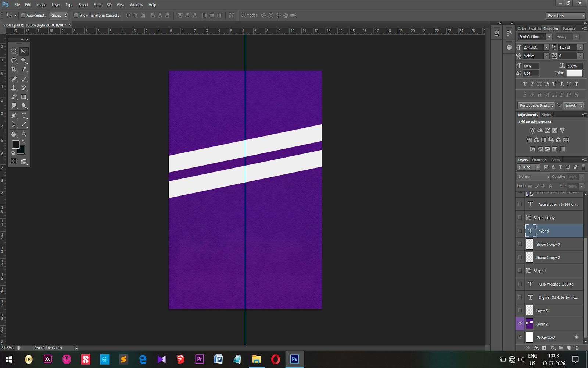Enable the Auto-Select checkbox
Screen dimensions: 588x368
pyautogui.click(x=23, y=15)
